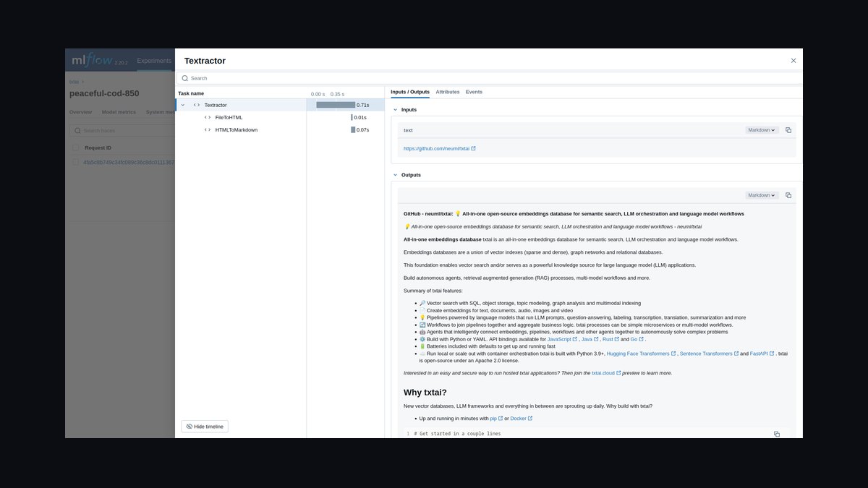The width and height of the screenshot is (868, 488).
Task: Click the mlflow logo in the background page
Action: click(92, 61)
